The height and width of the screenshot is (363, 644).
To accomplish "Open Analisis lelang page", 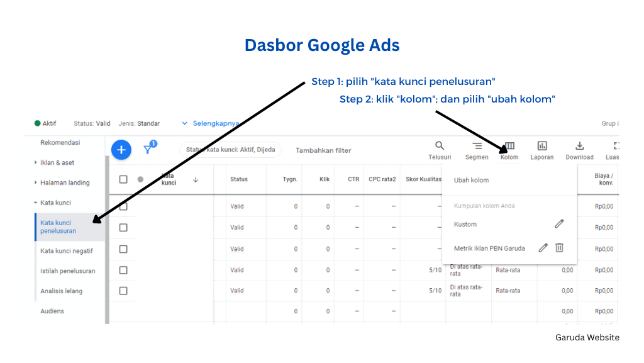I will click(x=61, y=291).
